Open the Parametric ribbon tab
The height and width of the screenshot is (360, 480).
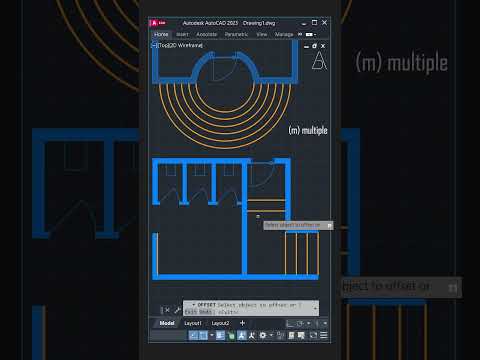[x=236, y=34]
